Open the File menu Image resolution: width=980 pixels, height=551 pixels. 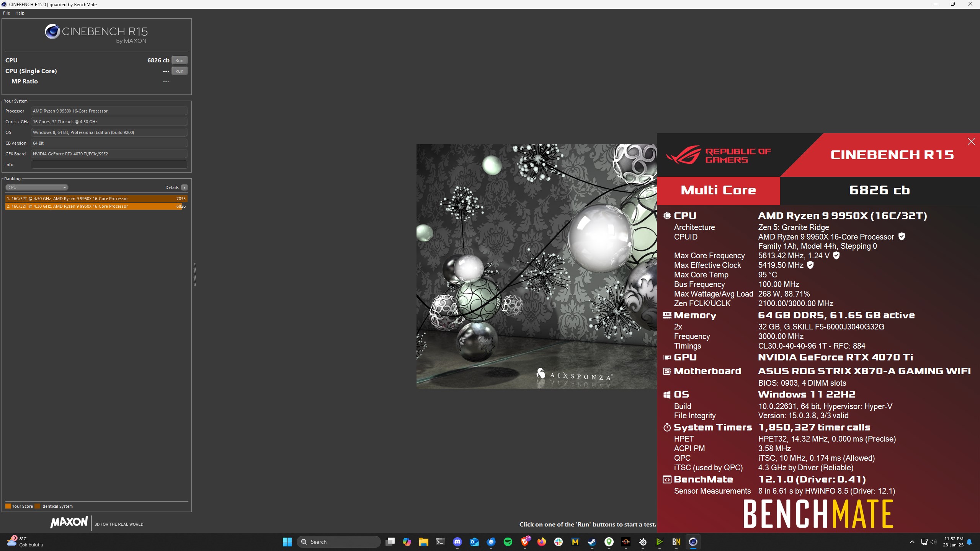[7, 13]
